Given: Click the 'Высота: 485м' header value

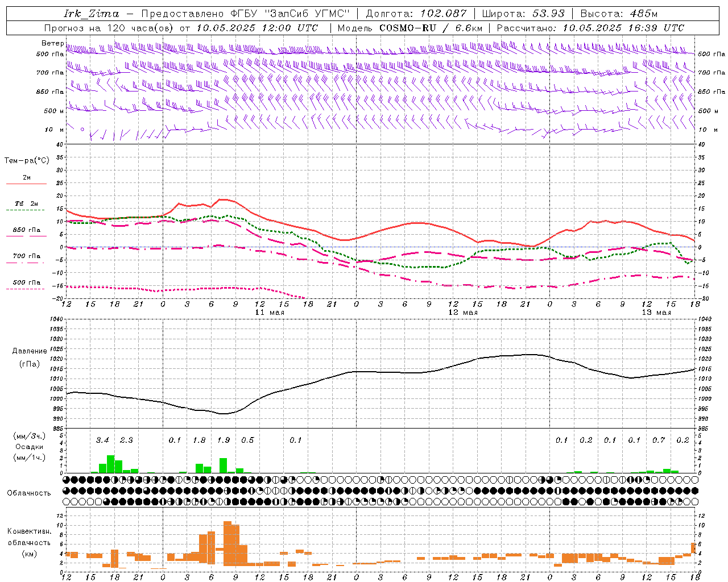Looking at the screenshot, I should coord(619,14).
